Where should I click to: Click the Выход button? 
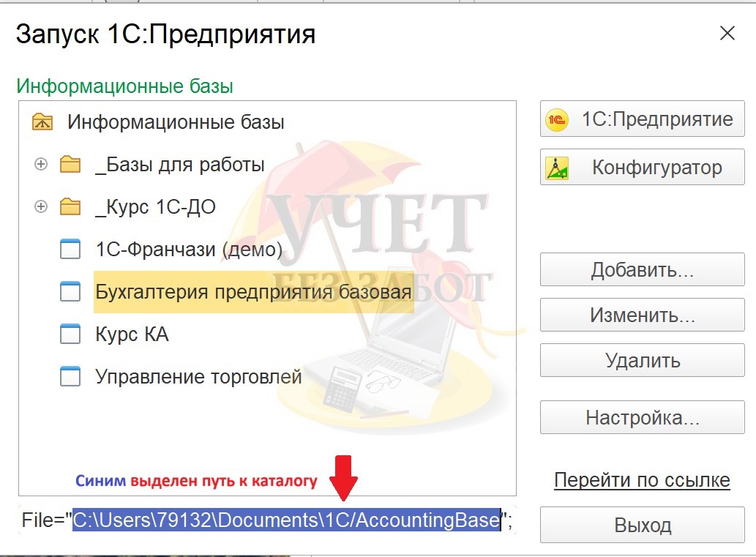tap(643, 525)
